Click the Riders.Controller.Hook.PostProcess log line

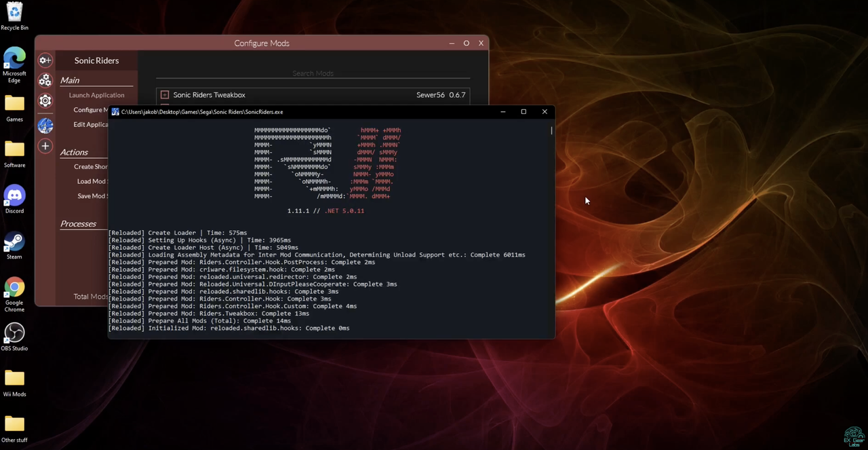click(241, 262)
